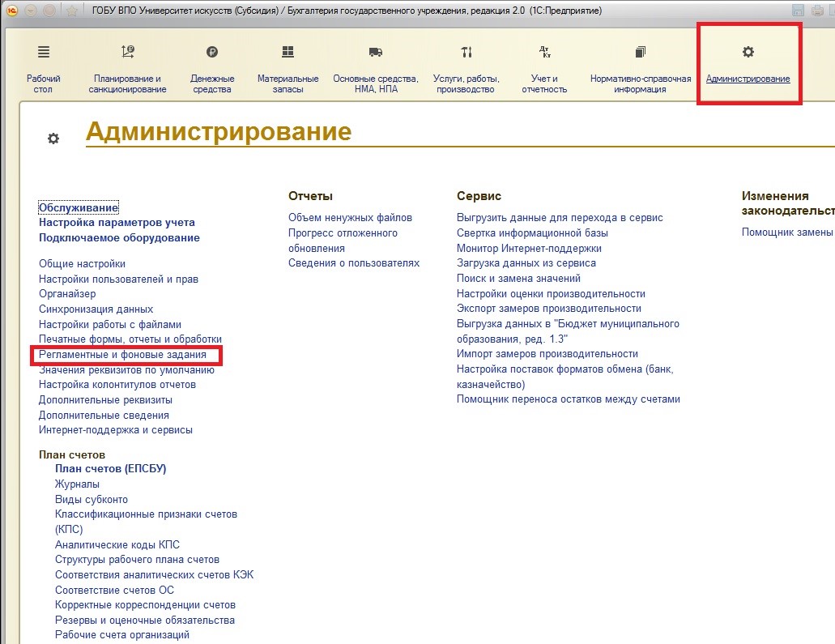Open Настройки пользователей и прав
835x644 pixels.
tap(118, 279)
